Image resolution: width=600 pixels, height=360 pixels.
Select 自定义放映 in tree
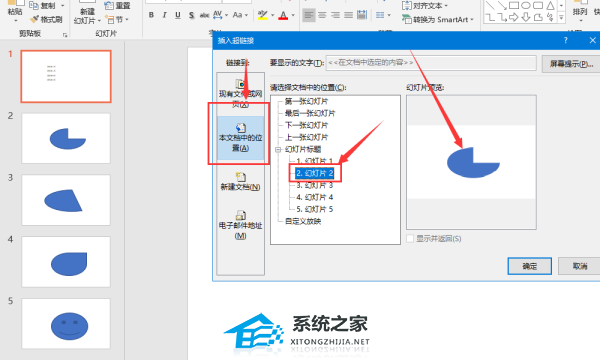click(303, 221)
